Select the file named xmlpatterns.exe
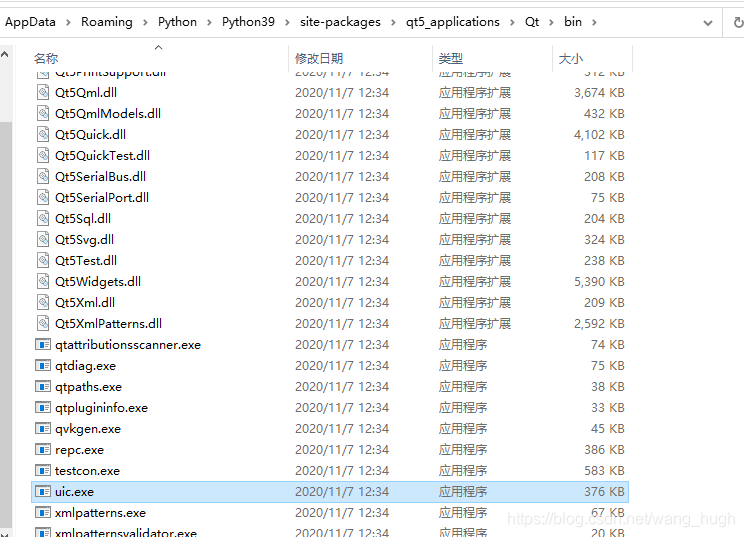 pos(100,512)
